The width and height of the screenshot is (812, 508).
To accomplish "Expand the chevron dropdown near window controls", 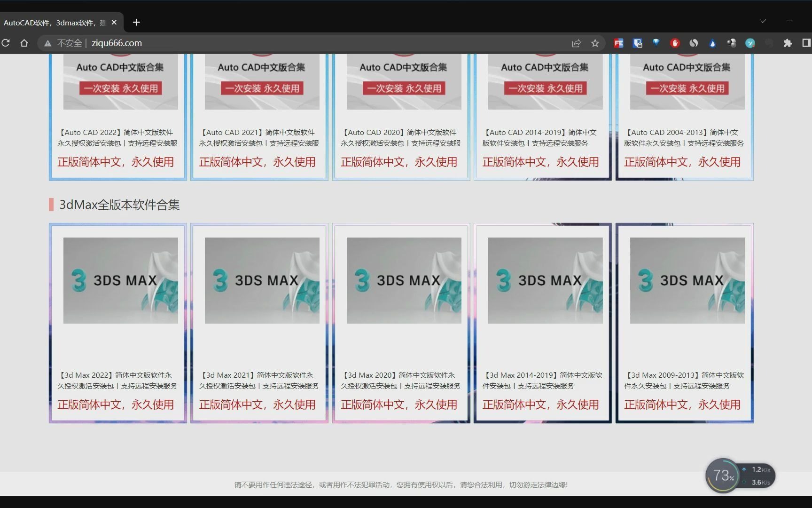I will pyautogui.click(x=763, y=21).
